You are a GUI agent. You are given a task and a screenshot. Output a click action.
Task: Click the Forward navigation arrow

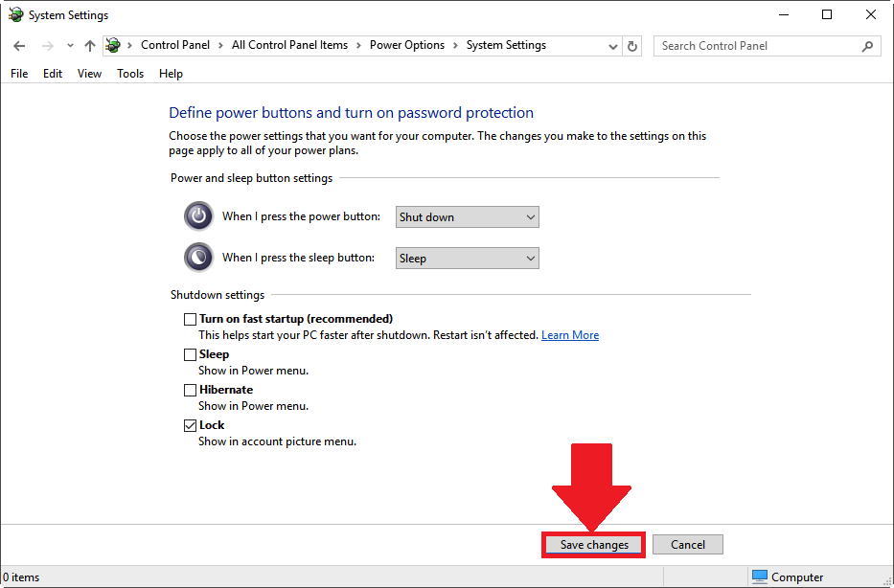(47, 46)
